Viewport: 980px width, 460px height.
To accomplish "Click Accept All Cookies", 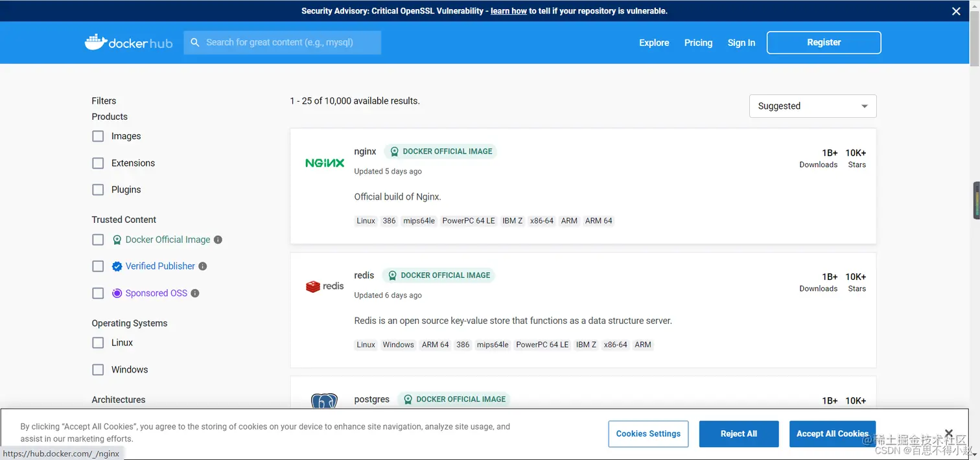I will point(832,434).
